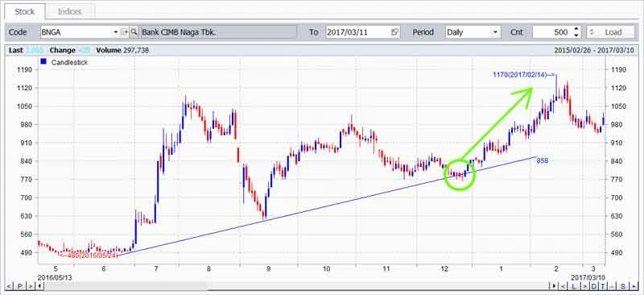The width and height of the screenshot is (644, 295).
Task: Increase the Cnt value with up arrow
Action: [x=576, y=29]
